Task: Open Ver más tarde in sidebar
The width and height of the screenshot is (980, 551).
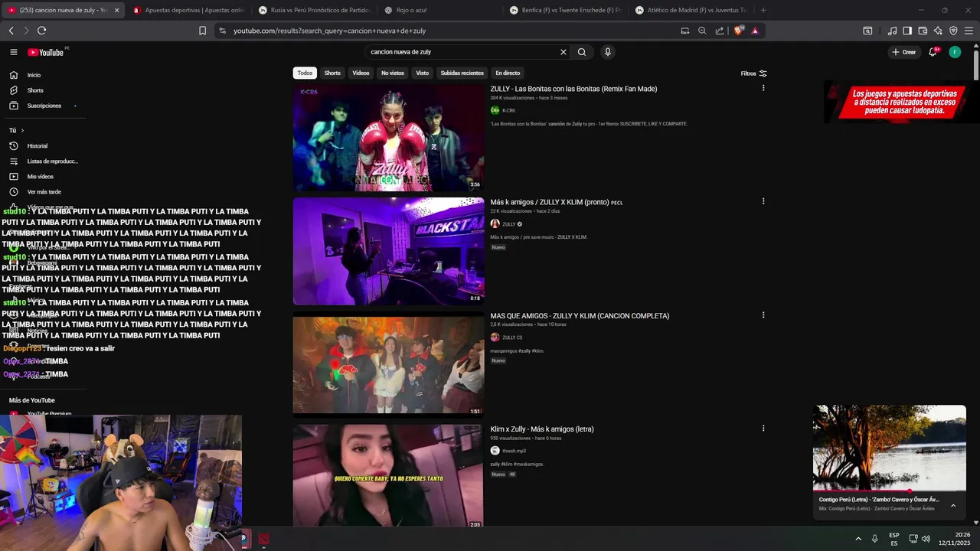Action: 43,191
